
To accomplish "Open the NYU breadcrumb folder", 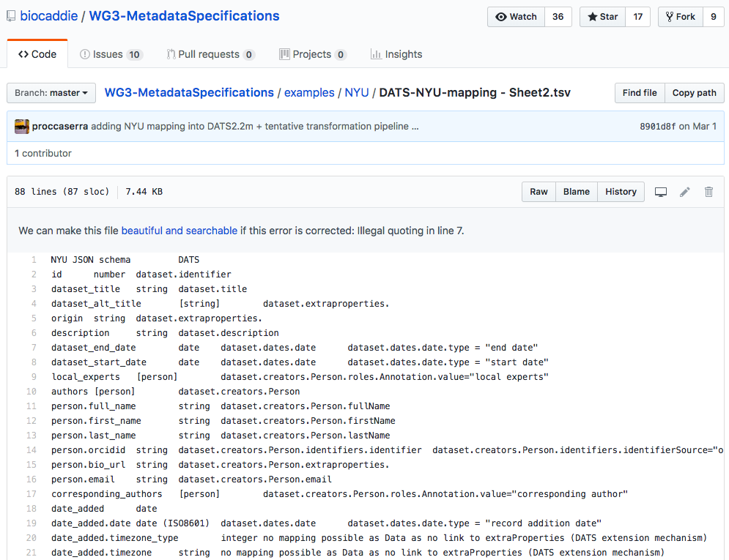I will [357, 92].
